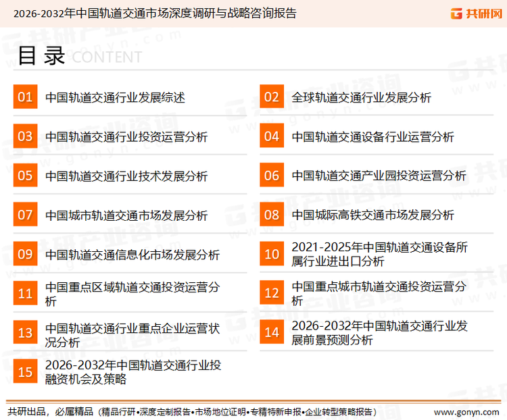Image resolution: width=507 pixels, height=420 pixels.
Task: Click the orange 11 number badge
Action: [25, 293]
